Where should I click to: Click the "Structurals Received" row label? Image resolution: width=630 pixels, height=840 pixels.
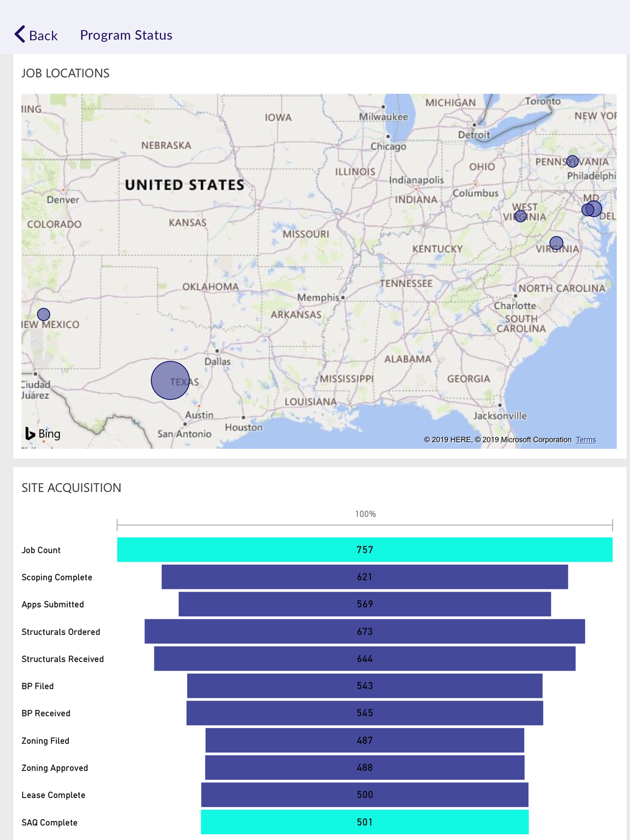[63, 659]
